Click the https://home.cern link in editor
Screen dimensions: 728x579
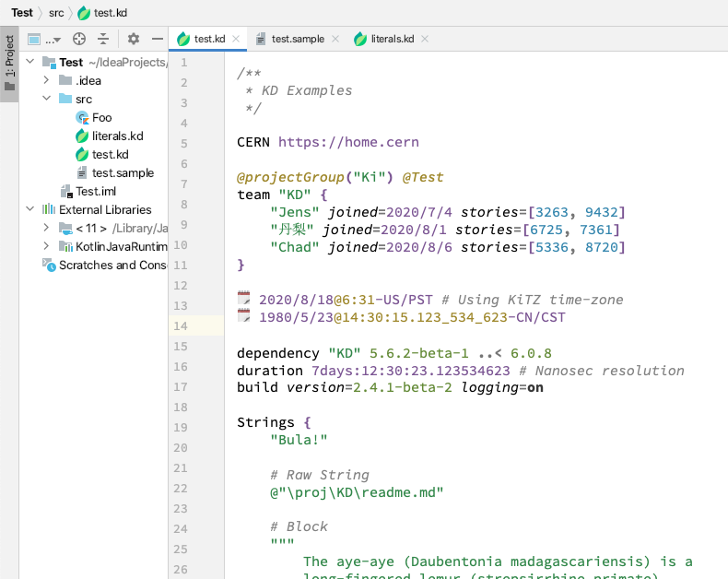[x=348, y=142]
